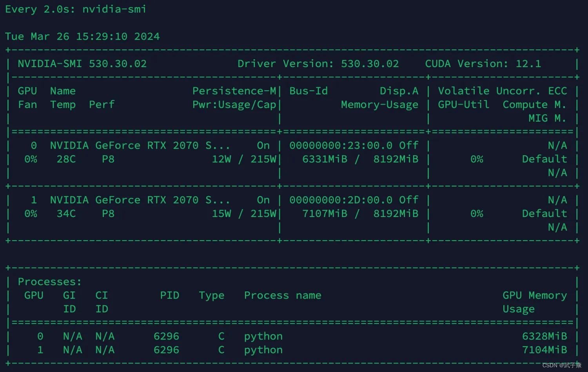Screen dimensions: 588x372
Task: Click the 'Name' column header
Action: [63, 91]
